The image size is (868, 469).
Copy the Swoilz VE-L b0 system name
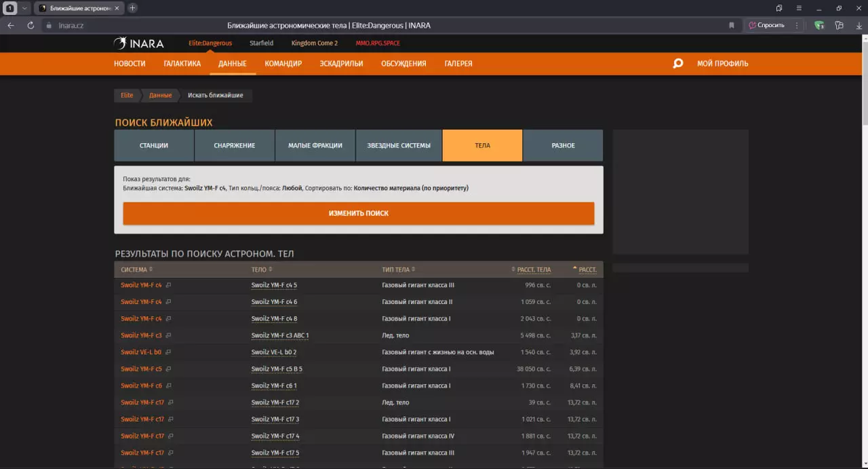[x=169, y=352]
